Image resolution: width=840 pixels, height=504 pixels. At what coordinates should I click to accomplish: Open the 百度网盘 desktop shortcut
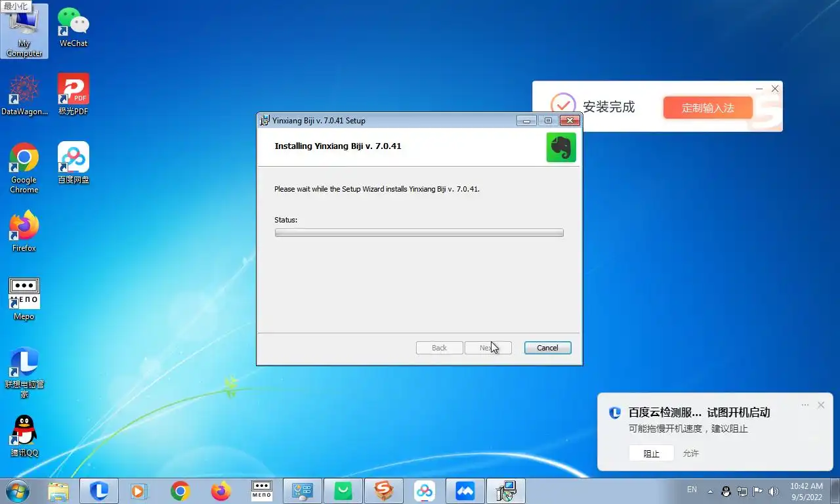coord(73,163)
